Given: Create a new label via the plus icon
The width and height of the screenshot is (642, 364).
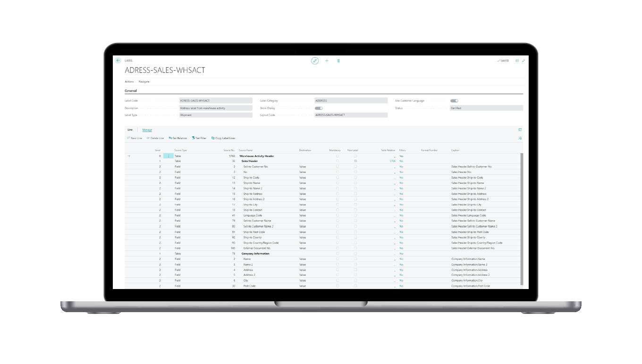Looking at the screenshot, I should coord(327,61).
